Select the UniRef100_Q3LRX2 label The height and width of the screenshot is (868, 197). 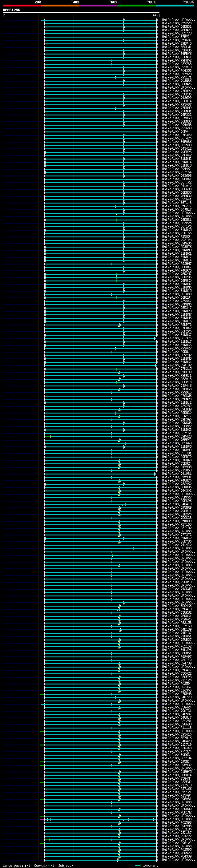[x=177, y=426]
